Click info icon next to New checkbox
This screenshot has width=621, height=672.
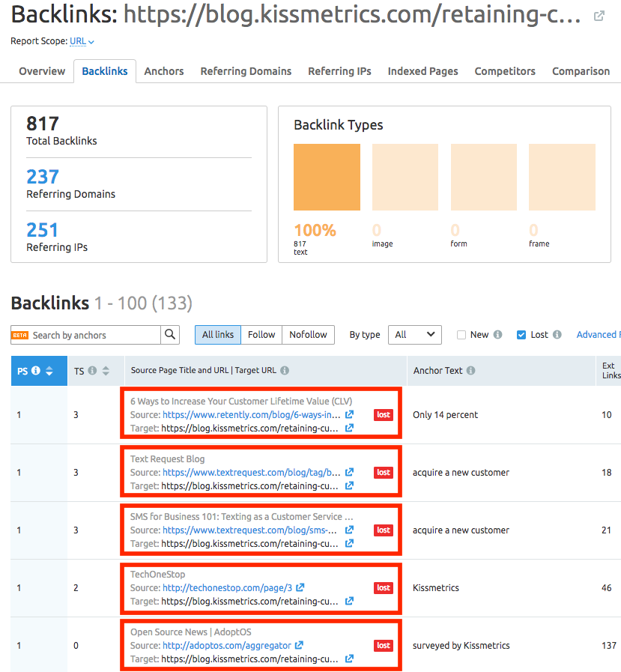[498, 335]
